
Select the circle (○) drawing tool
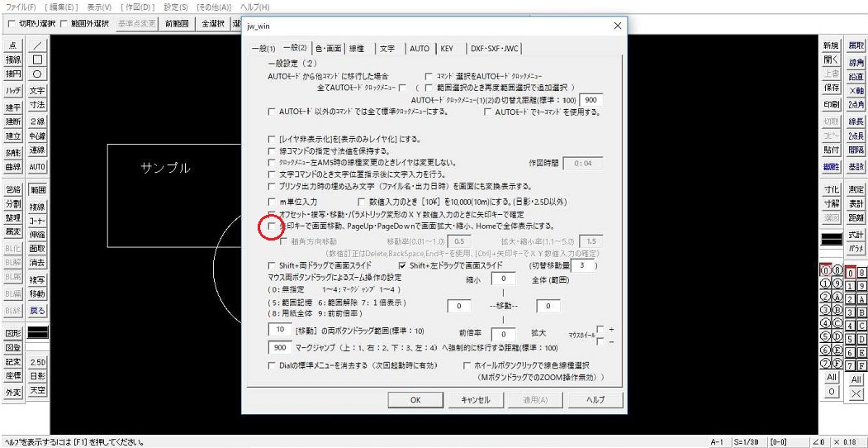[38, 74]
